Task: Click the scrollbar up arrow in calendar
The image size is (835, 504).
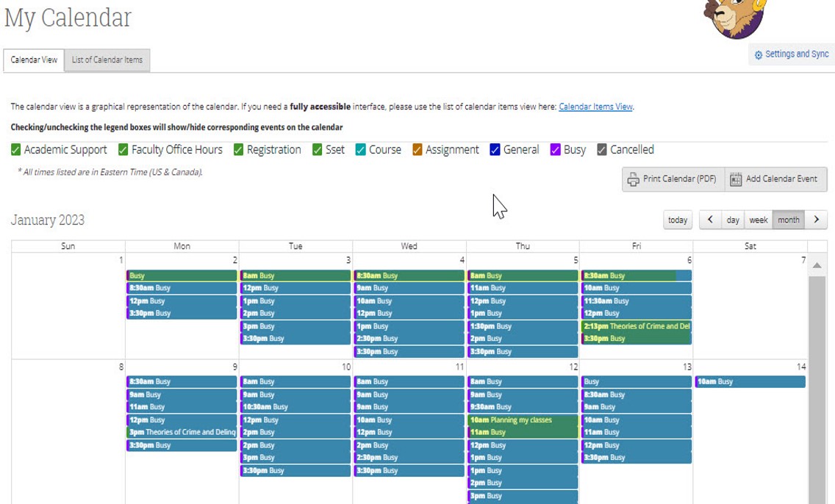Action: coord(817,265)
